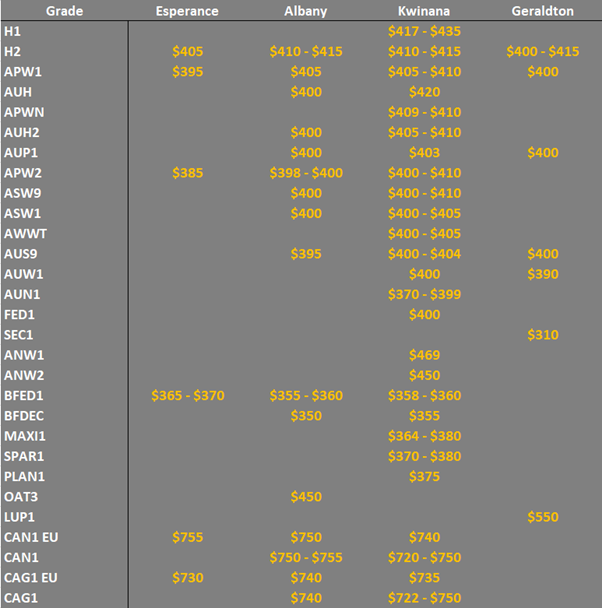This screenshot has width=602, height=608.
Task: Click AUS9 Albany price $395
Action: pos(306,254)
